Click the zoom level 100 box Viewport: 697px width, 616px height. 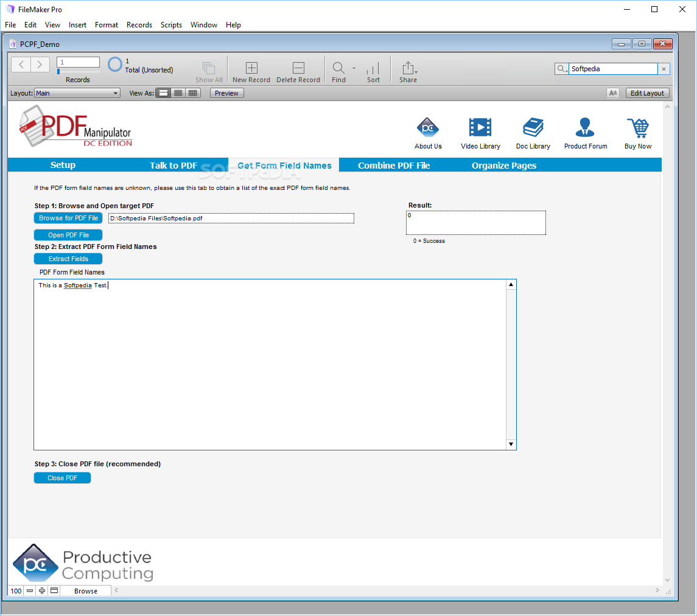(16, 590)
